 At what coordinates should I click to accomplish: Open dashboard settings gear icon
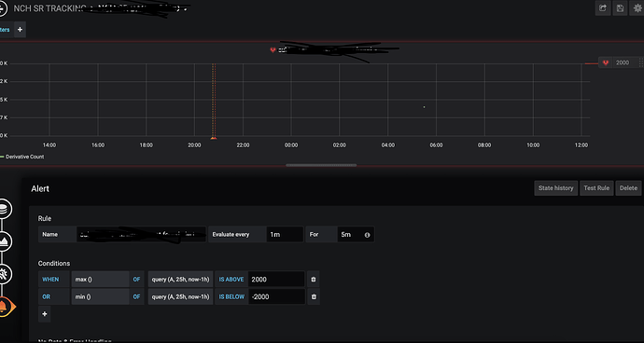637,8
